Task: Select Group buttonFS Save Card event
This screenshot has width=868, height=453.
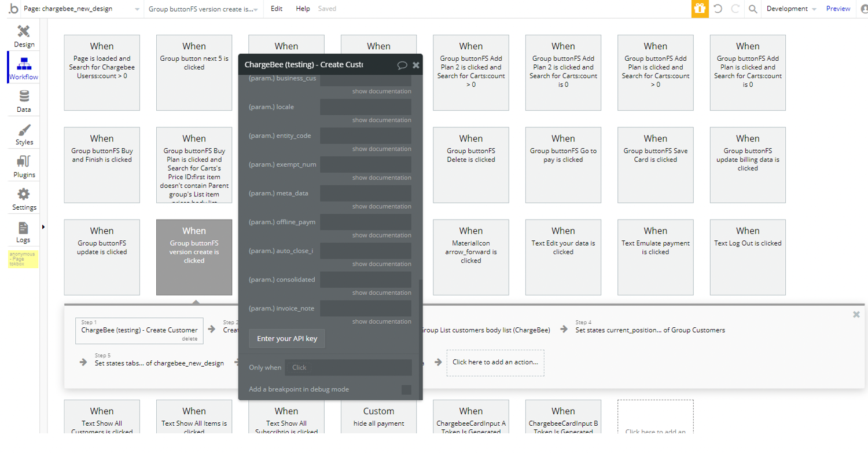Action: click(x=656, y=165)
